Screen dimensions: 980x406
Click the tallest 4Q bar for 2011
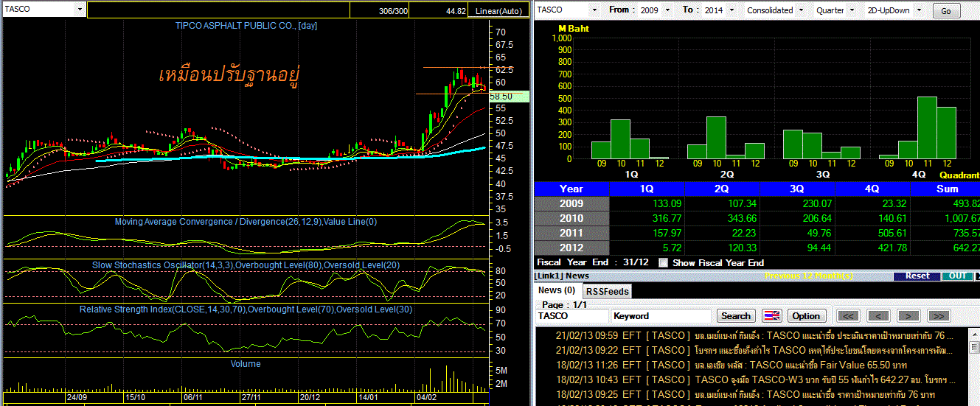(x=927, y=127)
